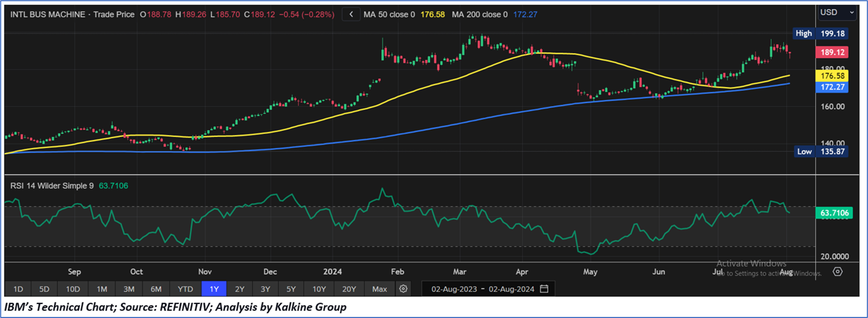Select the YTD range button
868x318 pixels.
point(185,289)
